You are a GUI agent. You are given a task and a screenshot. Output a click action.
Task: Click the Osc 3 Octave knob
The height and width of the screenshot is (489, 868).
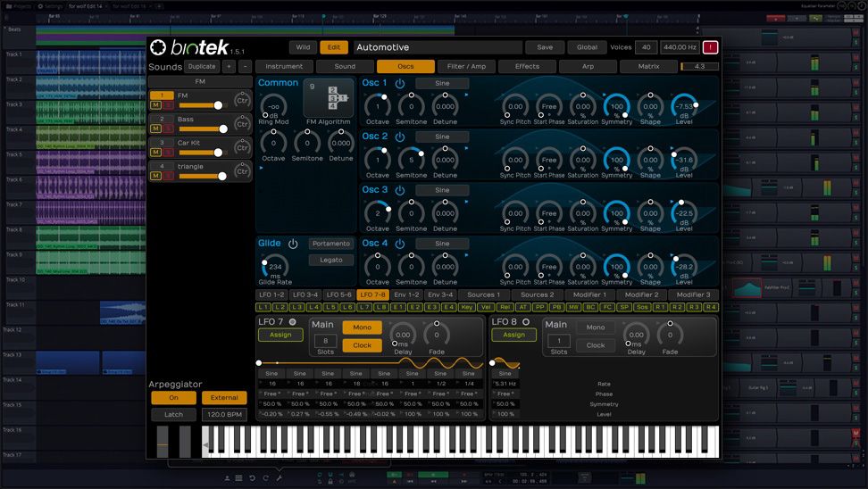[378, 213]
